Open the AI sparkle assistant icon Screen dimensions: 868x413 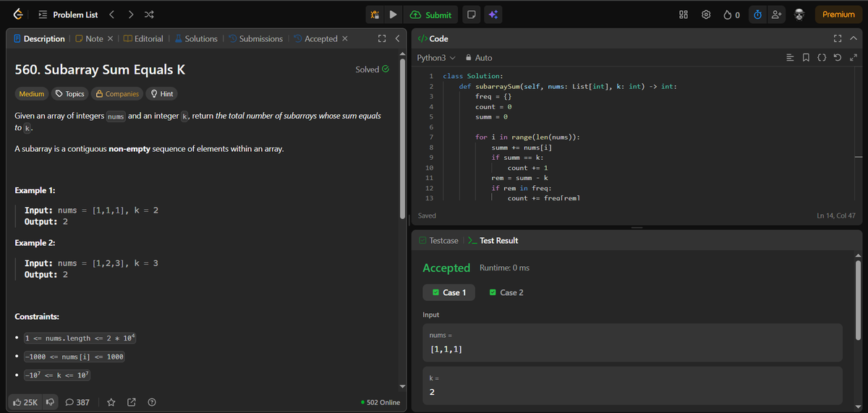pyautogui.click(x=493, y=14)
